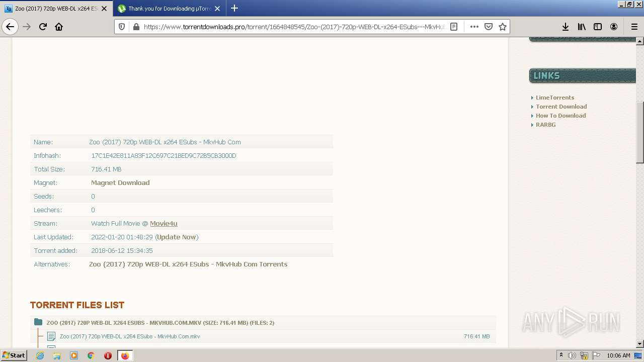Open the Firefox home page
The image size is (644, 362).
59,27
